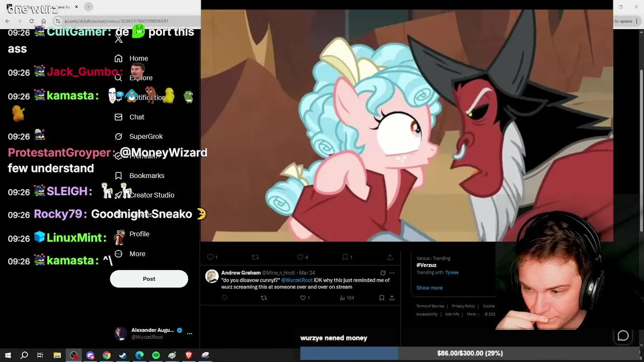Share Andrew Graham's reply
Screen dimensions: 644x362
pos(392,298)
